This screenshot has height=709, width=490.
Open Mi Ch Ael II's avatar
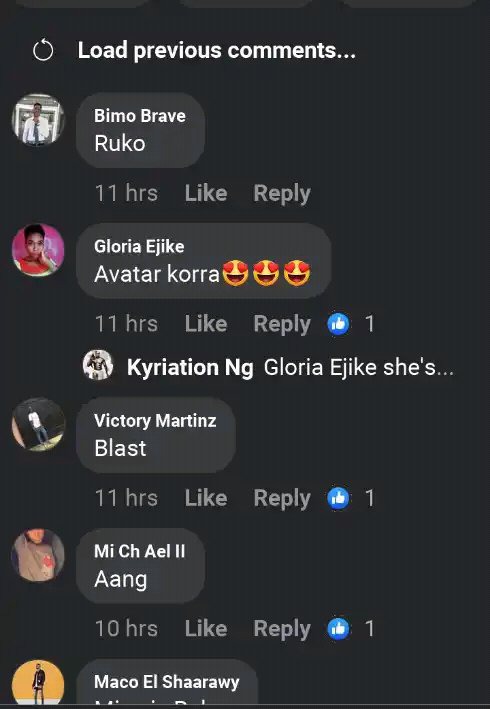(x=38, y=555)
